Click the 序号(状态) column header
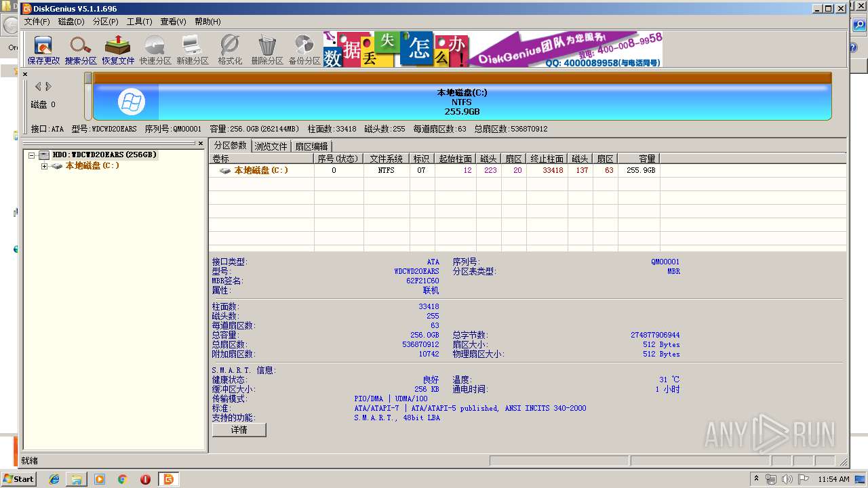This screenshot has width=868, height=488. pos(338,159)
